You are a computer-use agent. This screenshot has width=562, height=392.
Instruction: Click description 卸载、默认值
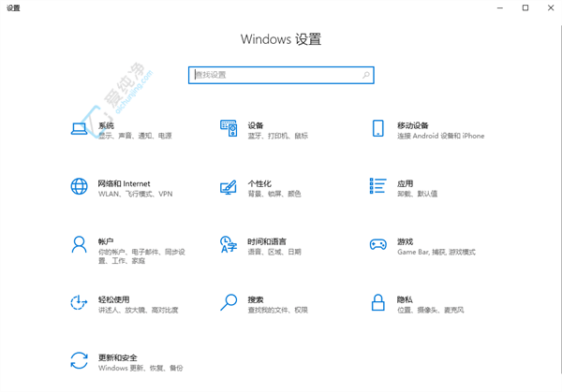tap(417, 194)
